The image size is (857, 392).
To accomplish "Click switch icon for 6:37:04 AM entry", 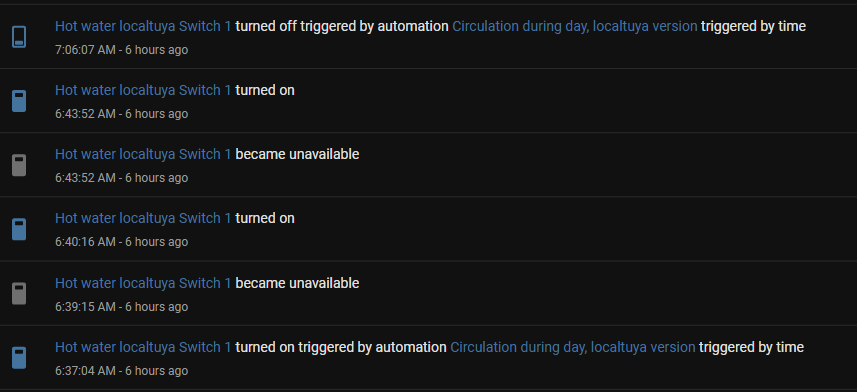I will tap(19, 358).
